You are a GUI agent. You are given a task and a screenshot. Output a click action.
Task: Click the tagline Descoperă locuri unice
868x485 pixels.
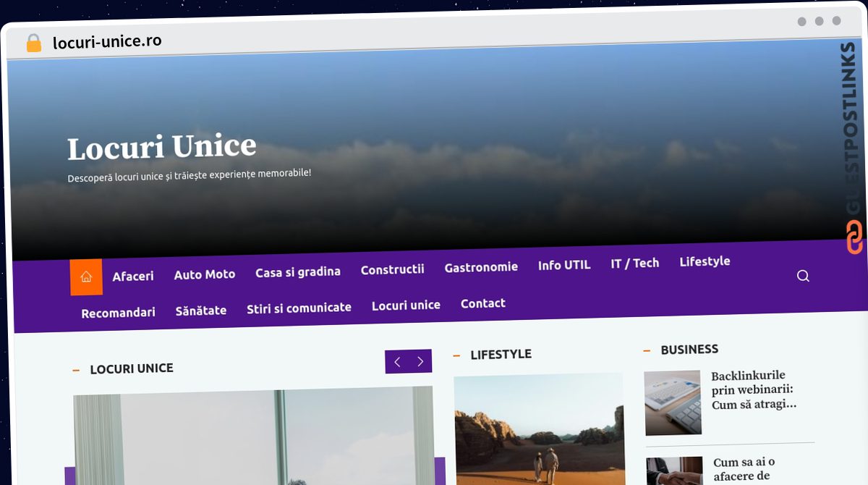click(x=190, y=175)
